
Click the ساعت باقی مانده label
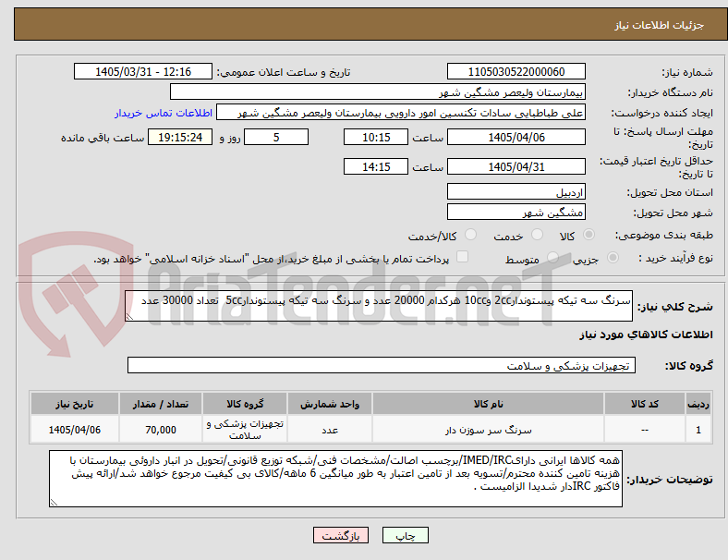tap(103, 138)
